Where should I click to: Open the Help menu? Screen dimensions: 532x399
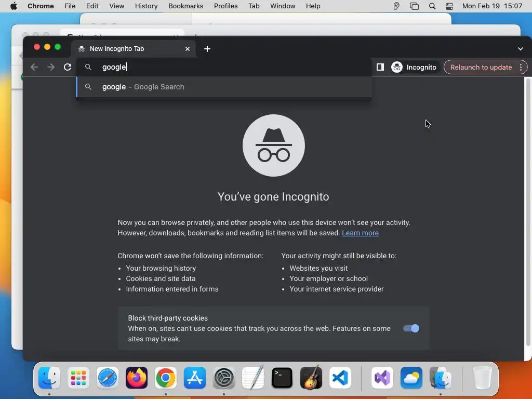(313, 6)
